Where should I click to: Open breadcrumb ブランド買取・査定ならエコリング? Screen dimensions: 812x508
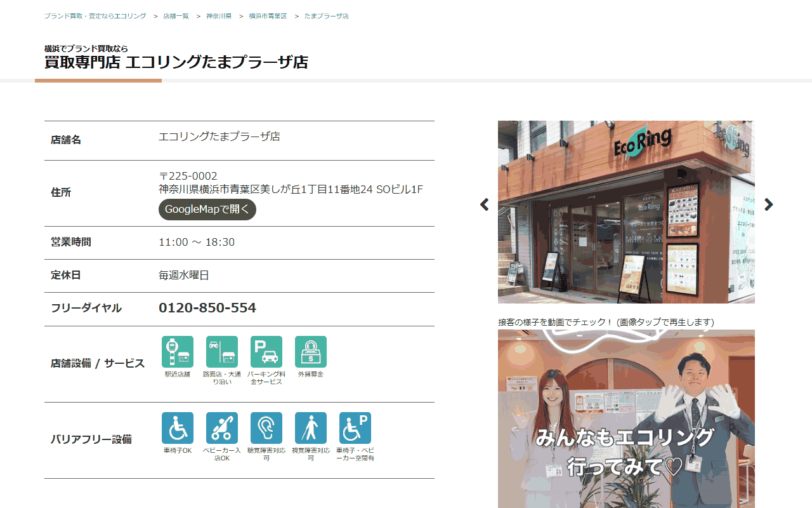click(95, 16)
